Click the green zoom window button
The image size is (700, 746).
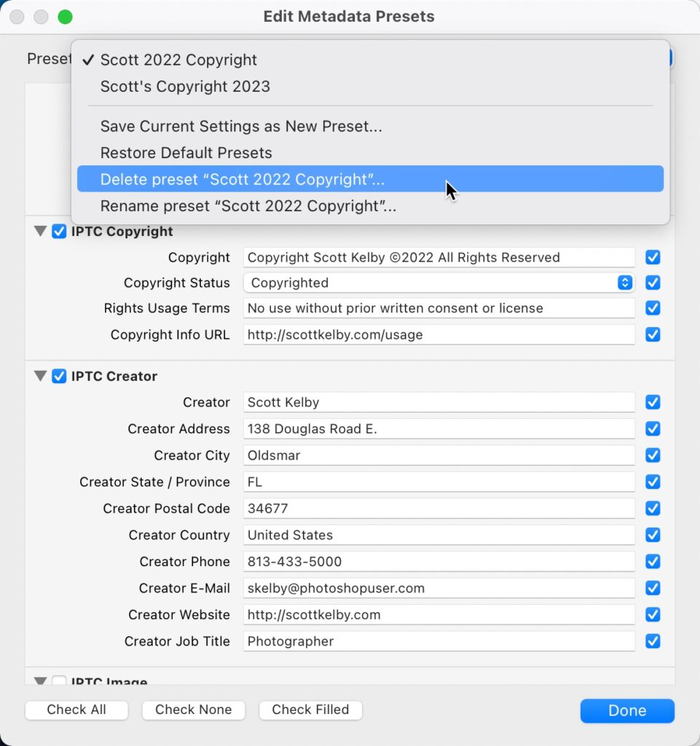65,17
